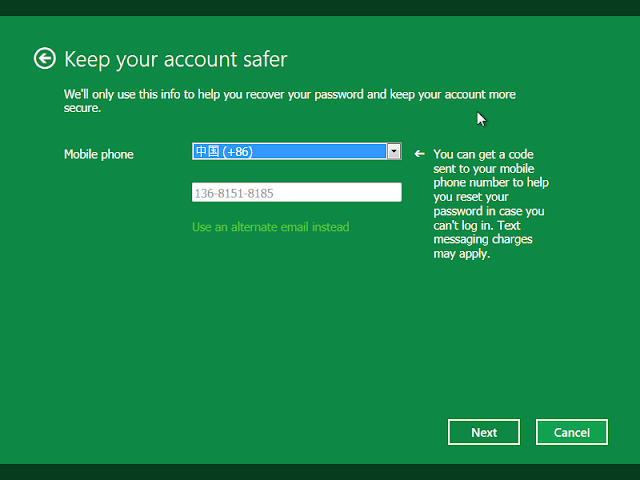Screen dimensions: 640x480
Task: Expand the country code dropdown arrow
Action: tap(394, 151)
